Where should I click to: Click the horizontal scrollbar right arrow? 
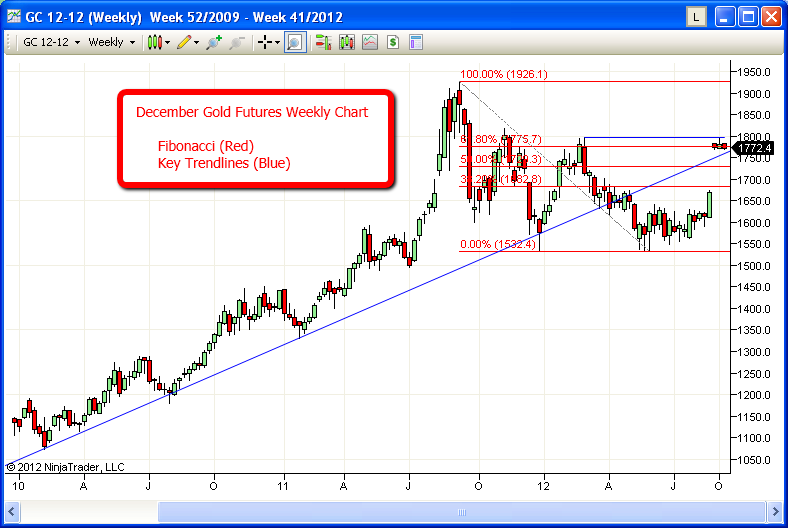tap(775, 511)
